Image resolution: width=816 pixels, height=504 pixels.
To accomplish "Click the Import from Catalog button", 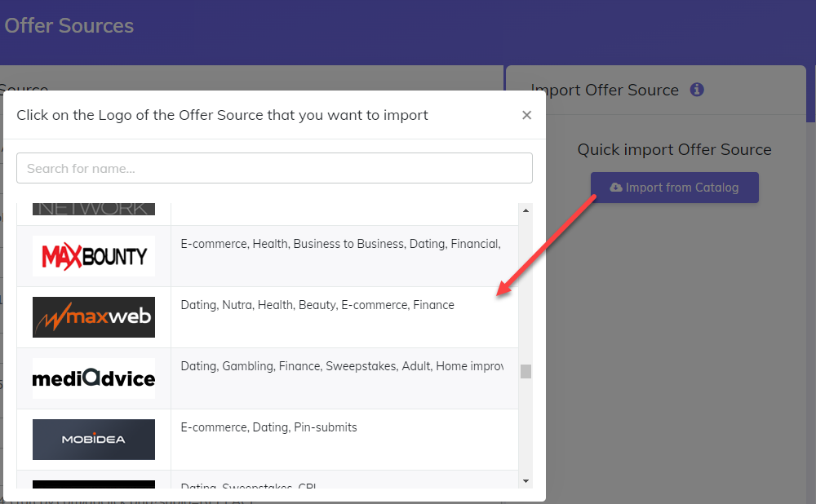I will (675, 188).
